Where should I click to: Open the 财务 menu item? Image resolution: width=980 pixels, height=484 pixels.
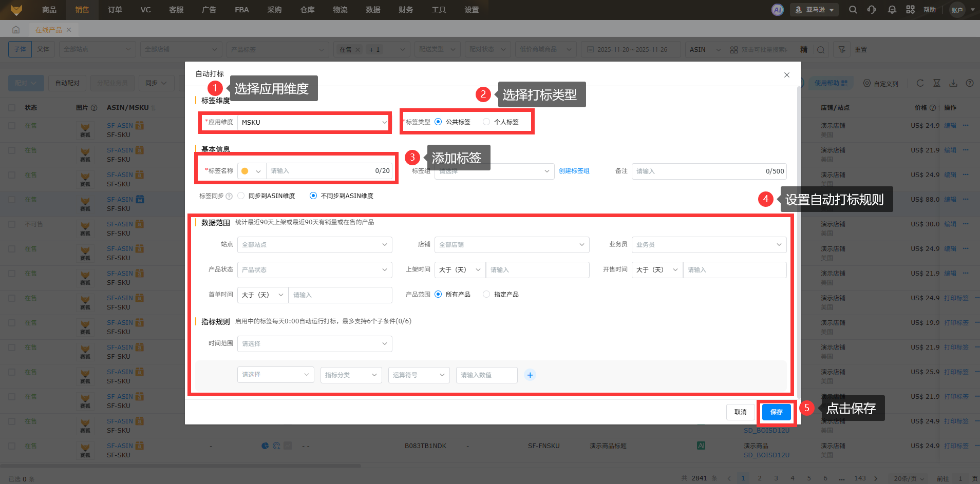(x=405, y=10)
